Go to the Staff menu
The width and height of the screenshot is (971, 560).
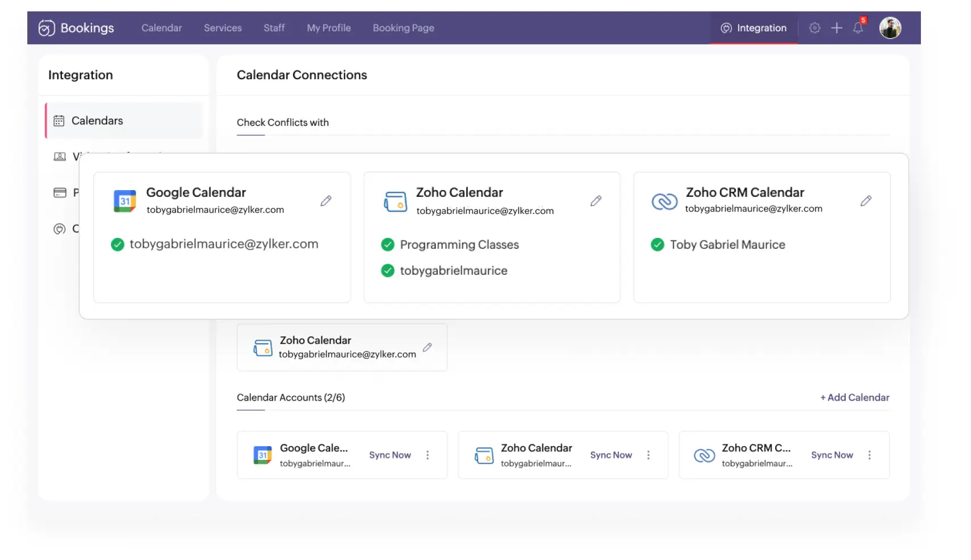tap(274, 28)
